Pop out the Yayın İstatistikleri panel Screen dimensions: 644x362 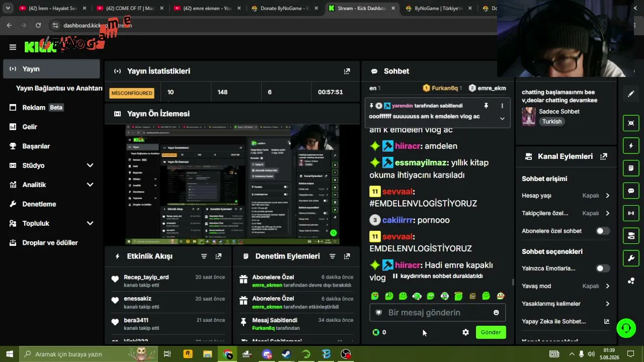[x=347, y=71]
